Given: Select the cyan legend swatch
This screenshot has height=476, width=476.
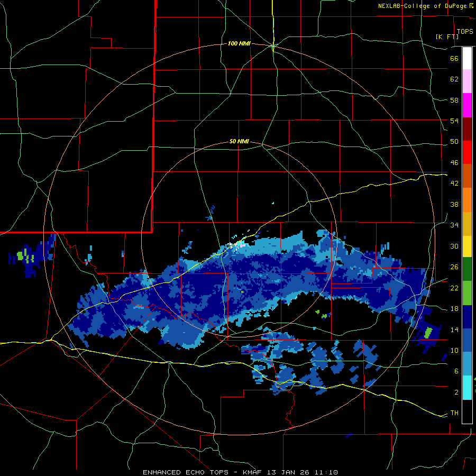Looking at the screenshot, I should (467, 388).
